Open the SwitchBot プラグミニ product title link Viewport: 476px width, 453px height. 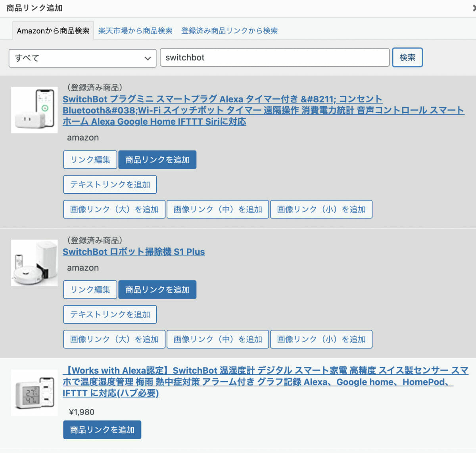click(x=263, y=110)
